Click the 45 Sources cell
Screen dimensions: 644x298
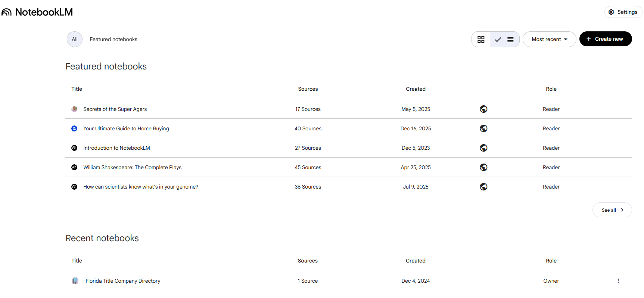pos(308,167)
